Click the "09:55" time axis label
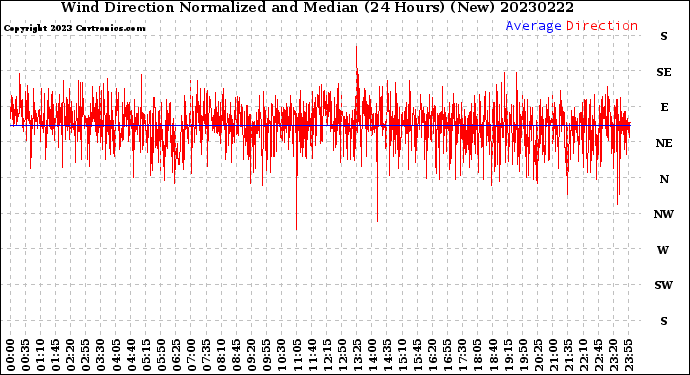This screenshot has width=690, height=375. [x=267, y=355]
